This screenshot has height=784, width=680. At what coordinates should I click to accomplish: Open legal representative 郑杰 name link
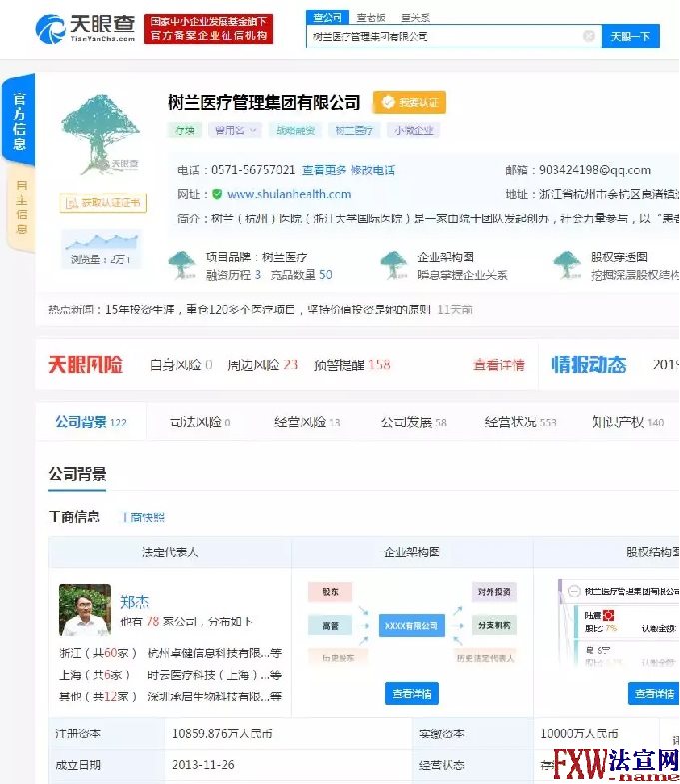[x=134, y=601]
